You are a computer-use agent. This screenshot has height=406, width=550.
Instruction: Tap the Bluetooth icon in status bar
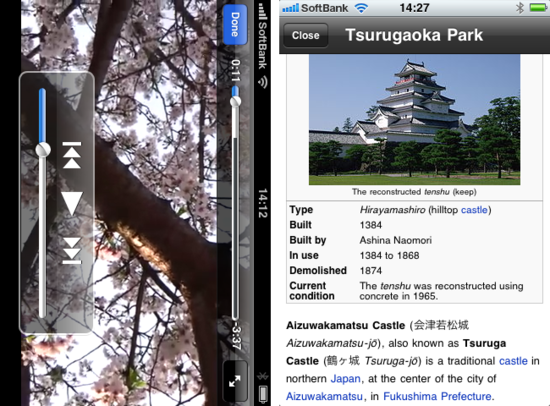pyautogui.click(x=520, y=8)
